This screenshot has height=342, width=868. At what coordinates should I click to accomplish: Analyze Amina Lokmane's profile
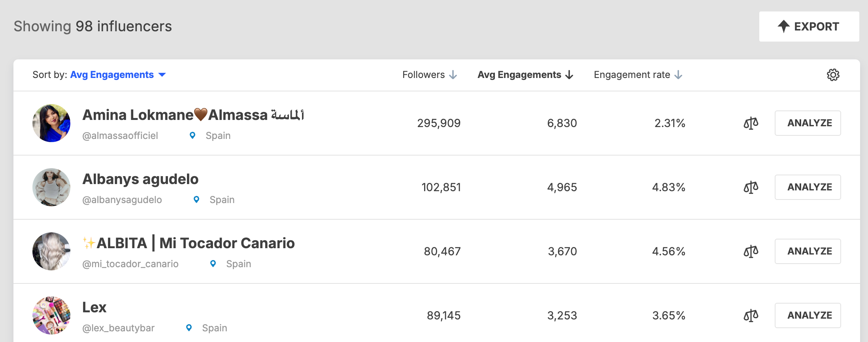click(x=808, y=123)
